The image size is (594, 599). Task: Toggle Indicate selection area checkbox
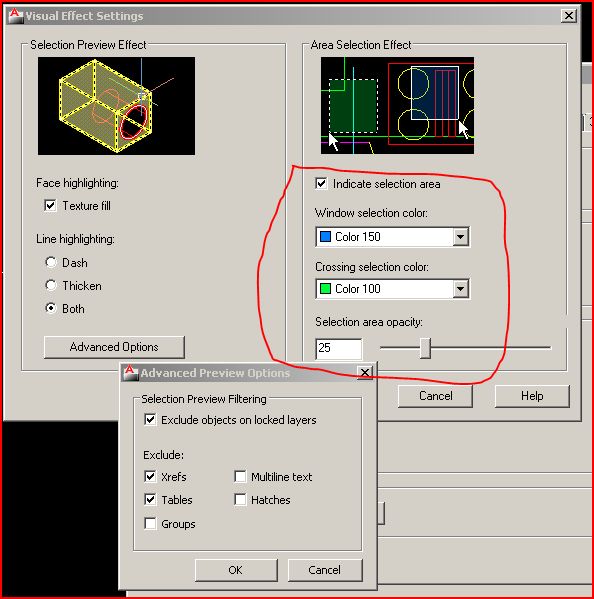coord(321,184)
